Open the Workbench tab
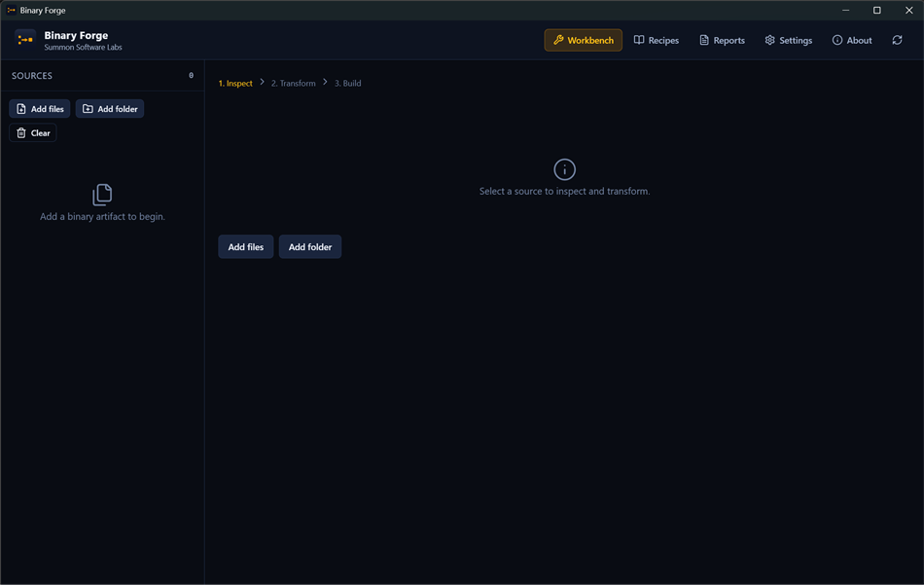This screenshot has width=924, height=585. pos(583,40)
